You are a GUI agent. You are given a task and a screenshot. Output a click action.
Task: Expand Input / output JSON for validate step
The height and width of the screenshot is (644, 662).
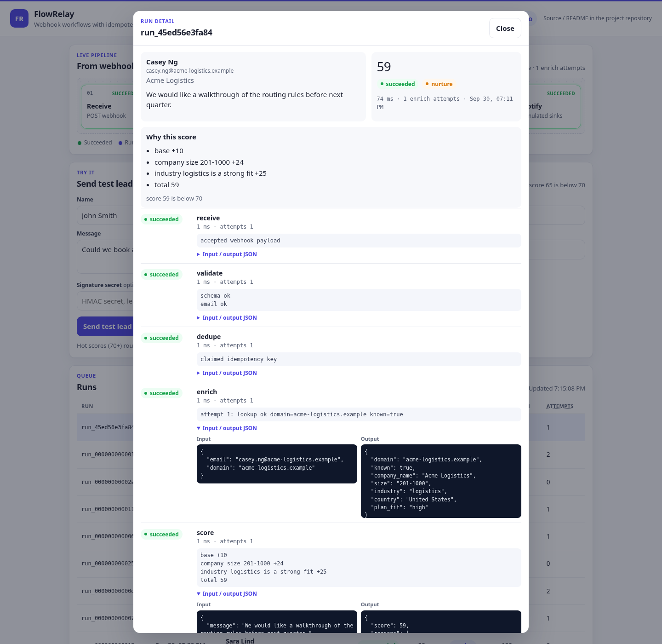[x=227, y=318]
